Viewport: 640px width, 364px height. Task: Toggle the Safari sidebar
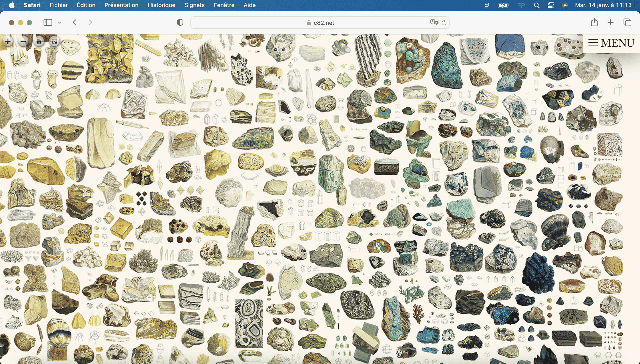48,22
